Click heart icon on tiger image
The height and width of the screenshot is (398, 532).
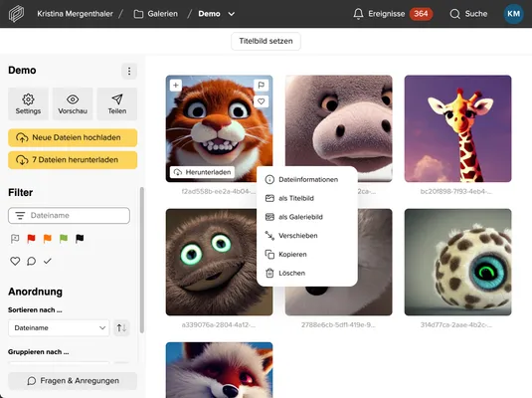(x=262, y=101)
